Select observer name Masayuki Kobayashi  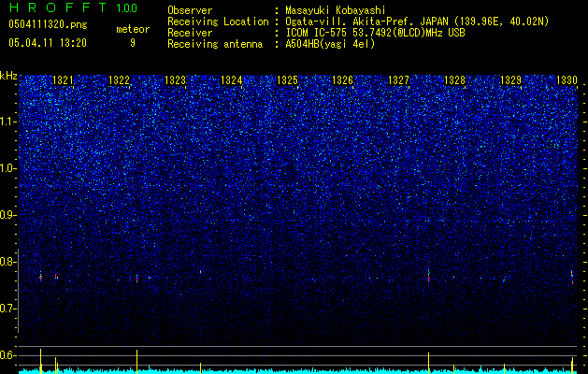(336, 10)
